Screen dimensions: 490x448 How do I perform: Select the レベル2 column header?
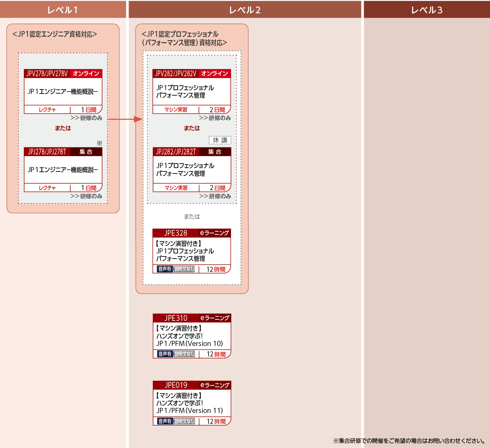click(245, 10)
